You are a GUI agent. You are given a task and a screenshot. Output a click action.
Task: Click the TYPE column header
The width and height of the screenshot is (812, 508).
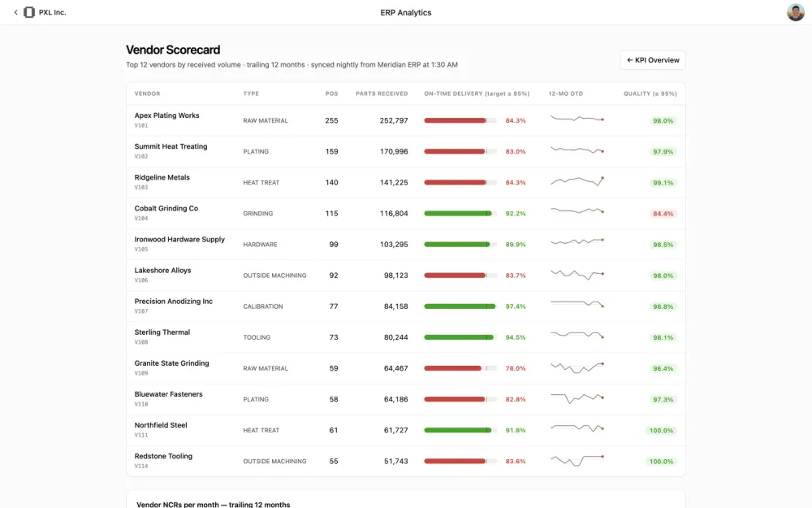click(x=251, y=93)
